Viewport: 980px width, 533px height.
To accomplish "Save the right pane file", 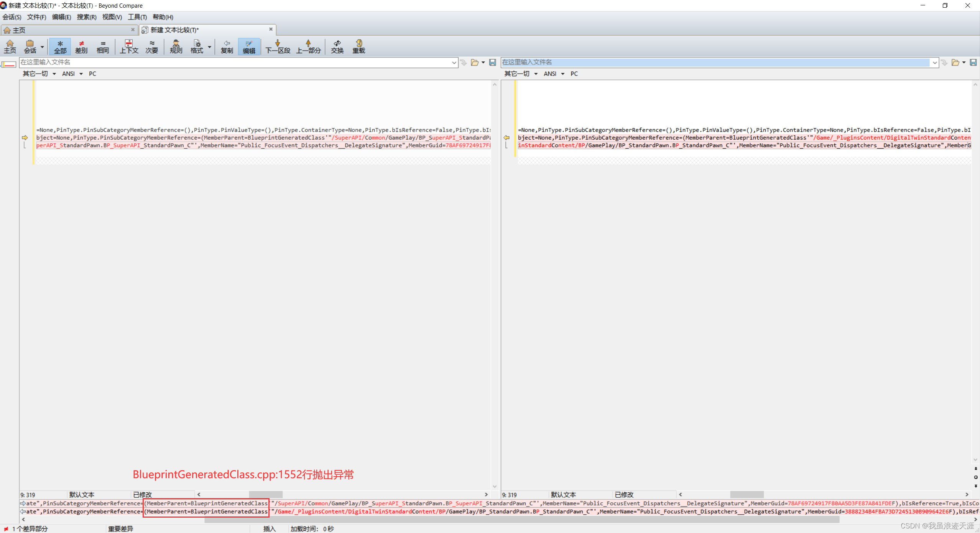I will tap(974, 63).
